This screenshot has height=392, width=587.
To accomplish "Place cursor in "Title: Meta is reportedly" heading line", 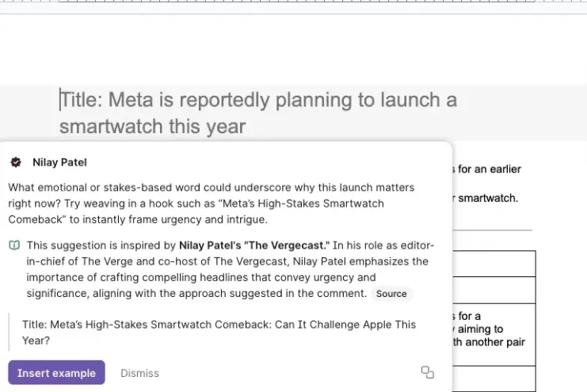I will tap(258, 100).
